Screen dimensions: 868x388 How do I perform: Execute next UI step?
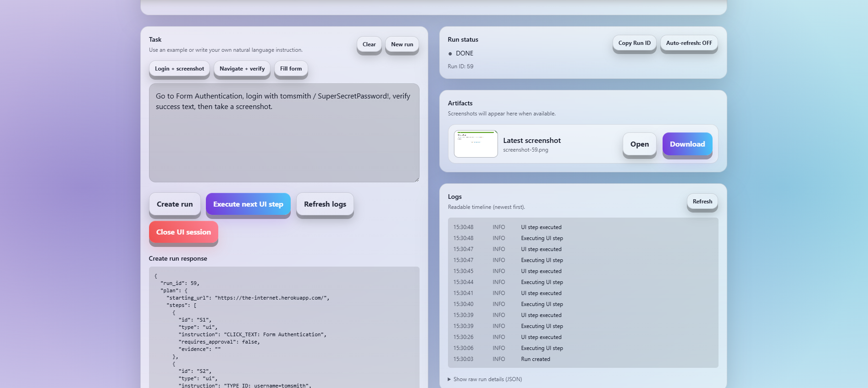click(x=248, y=204)
